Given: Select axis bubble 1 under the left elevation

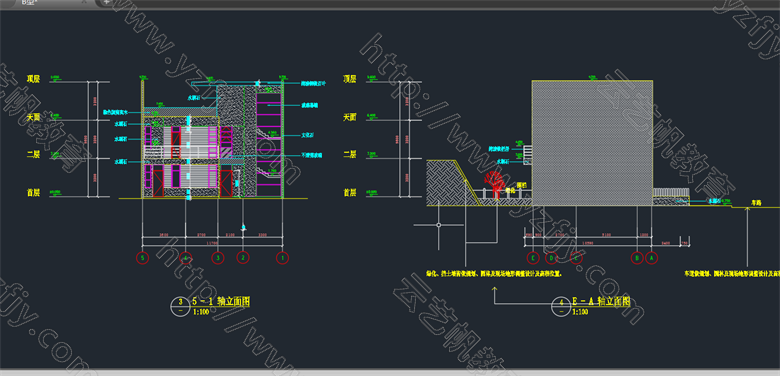Looking at the screenshot, I should tap(283, 258).
